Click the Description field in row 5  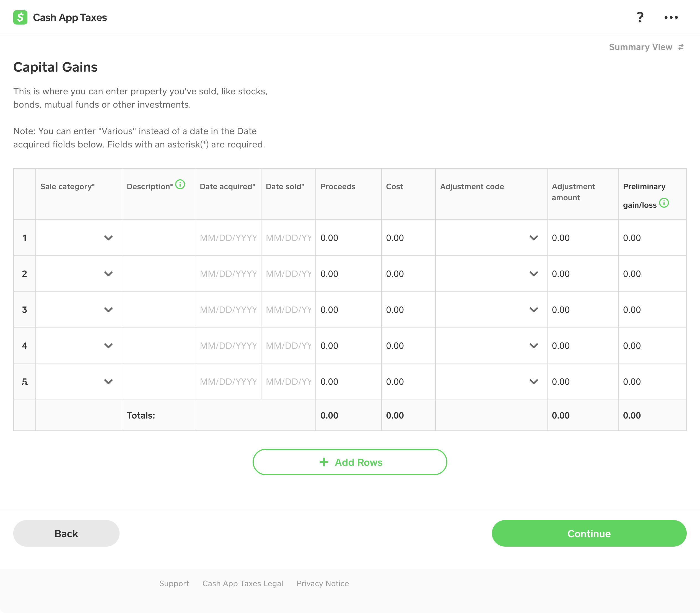pyautogui.click(x=159, y=381)
